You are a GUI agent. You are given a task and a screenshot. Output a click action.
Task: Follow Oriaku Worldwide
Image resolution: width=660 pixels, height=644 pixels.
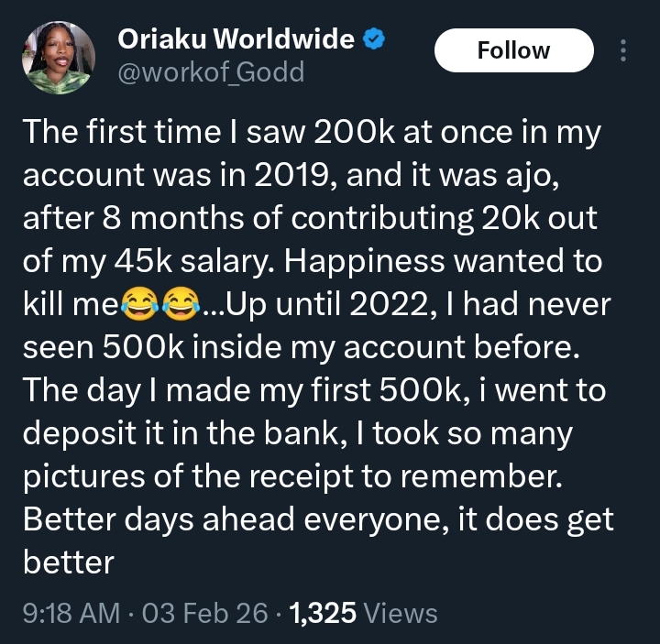(513, 50)
